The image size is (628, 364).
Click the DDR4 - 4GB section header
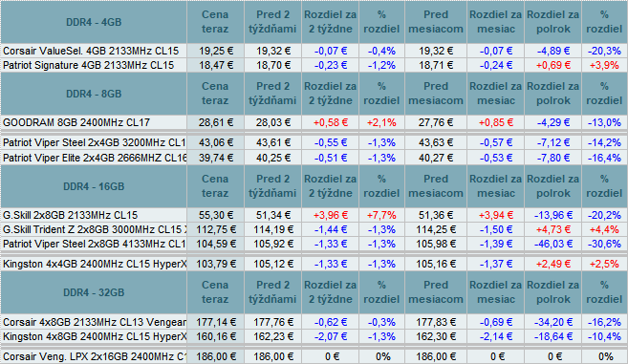pos(94,22)
